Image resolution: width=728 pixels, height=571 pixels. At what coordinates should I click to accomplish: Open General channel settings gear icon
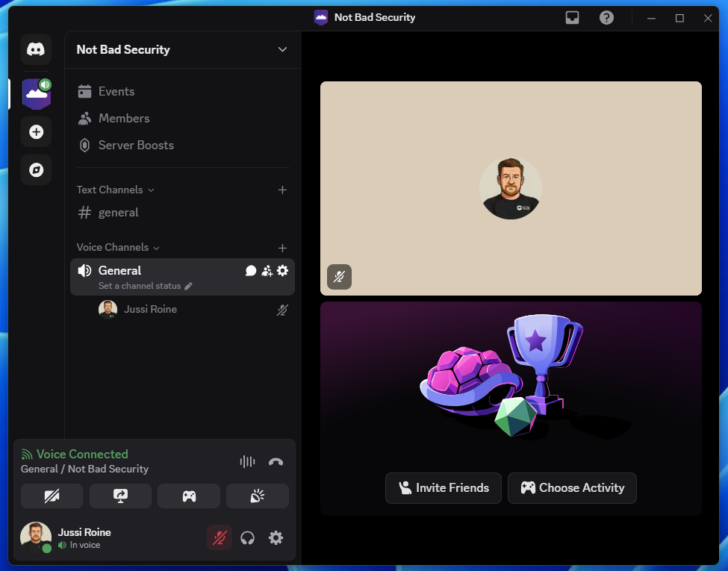click(282, 271)
